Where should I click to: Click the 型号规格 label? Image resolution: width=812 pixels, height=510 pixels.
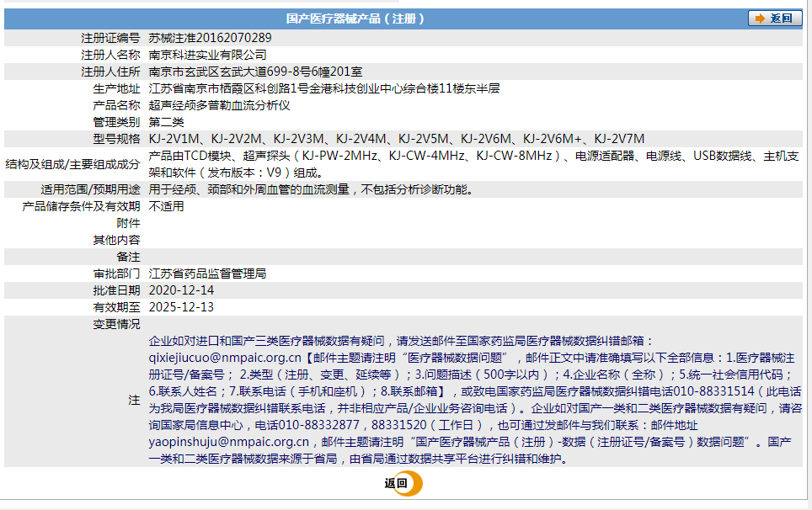(116, 139)
